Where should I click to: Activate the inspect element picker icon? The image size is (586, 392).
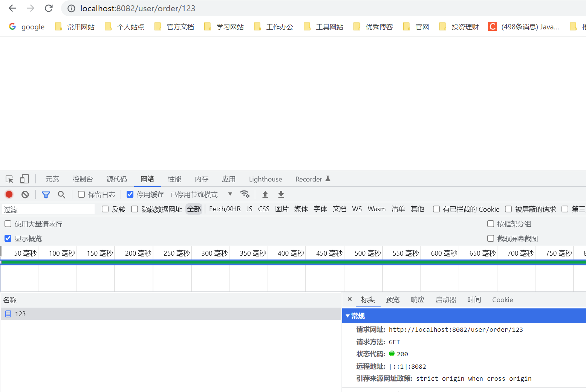pyautogui.click(x=9, y=179)
